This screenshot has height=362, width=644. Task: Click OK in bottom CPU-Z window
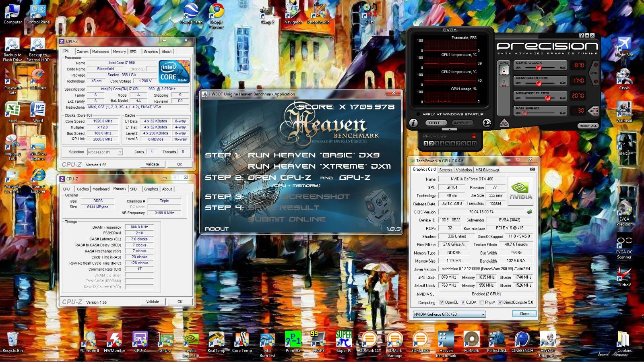tap(180, 302)
